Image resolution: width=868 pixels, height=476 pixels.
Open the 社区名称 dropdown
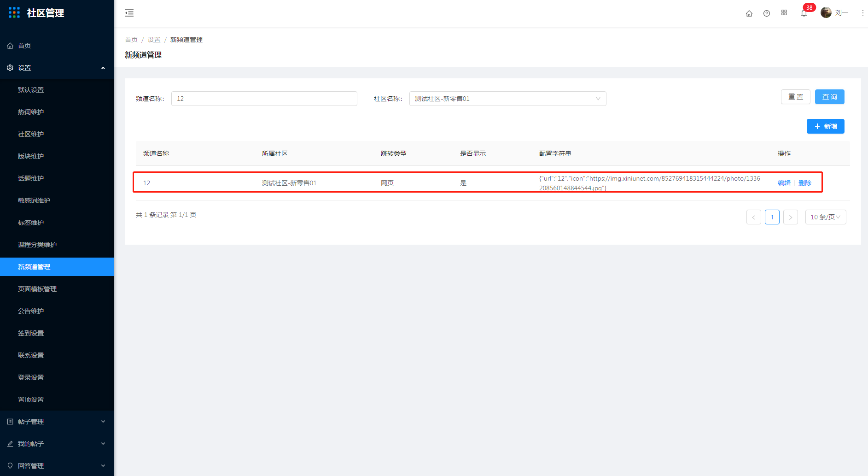click(x=507, y=99)
